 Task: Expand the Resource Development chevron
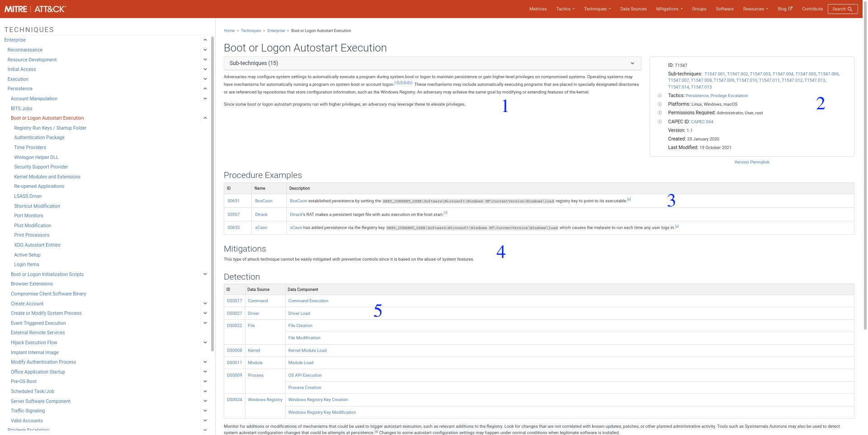click(205, 60)
